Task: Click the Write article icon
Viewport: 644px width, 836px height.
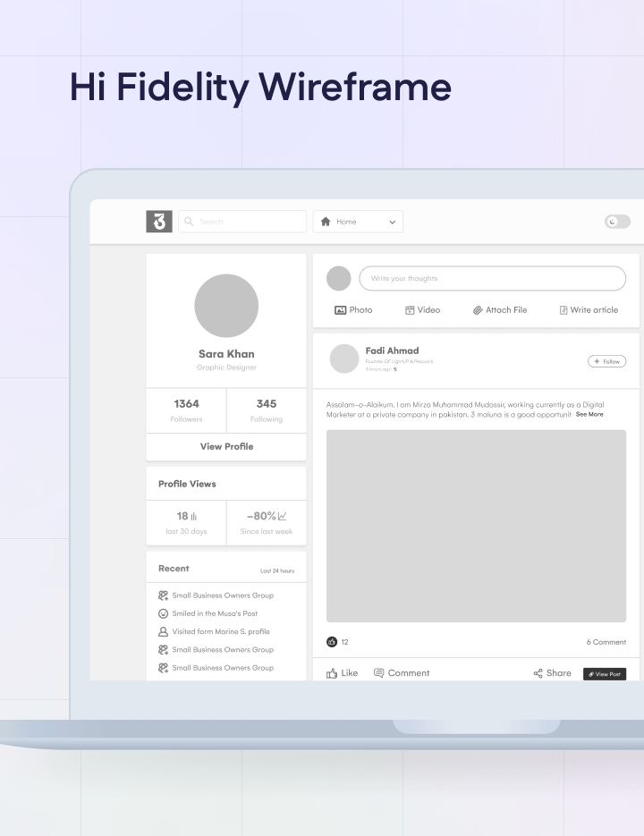Action: [563, 310]
